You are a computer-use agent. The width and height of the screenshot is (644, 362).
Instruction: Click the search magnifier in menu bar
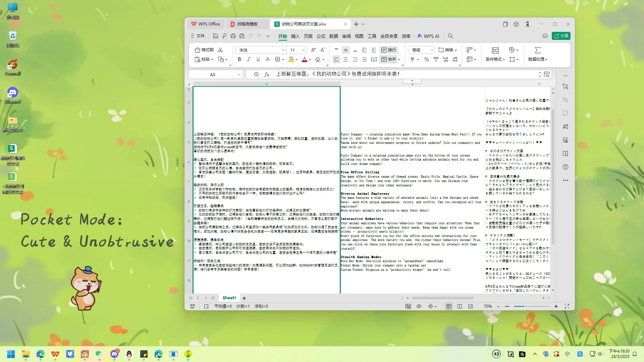[450, 36]
